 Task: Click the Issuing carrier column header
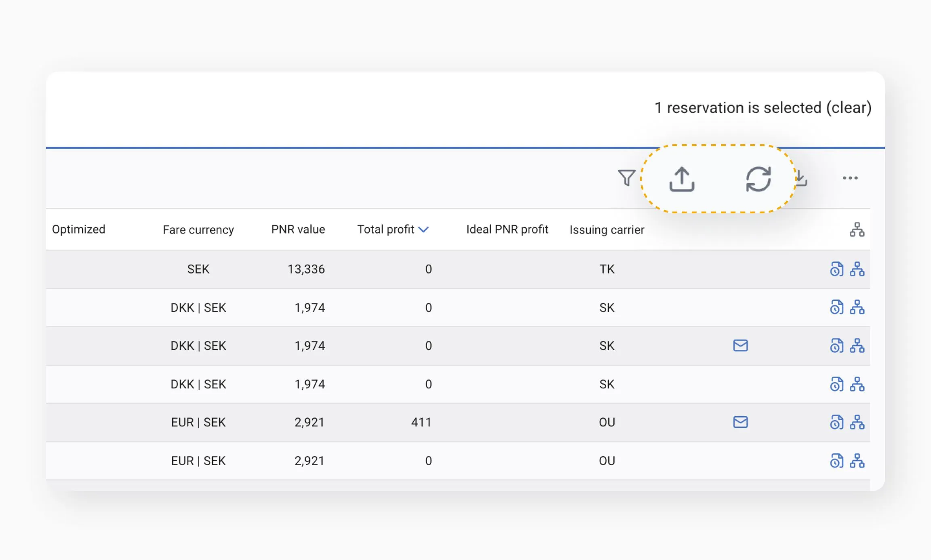(607, 229)
